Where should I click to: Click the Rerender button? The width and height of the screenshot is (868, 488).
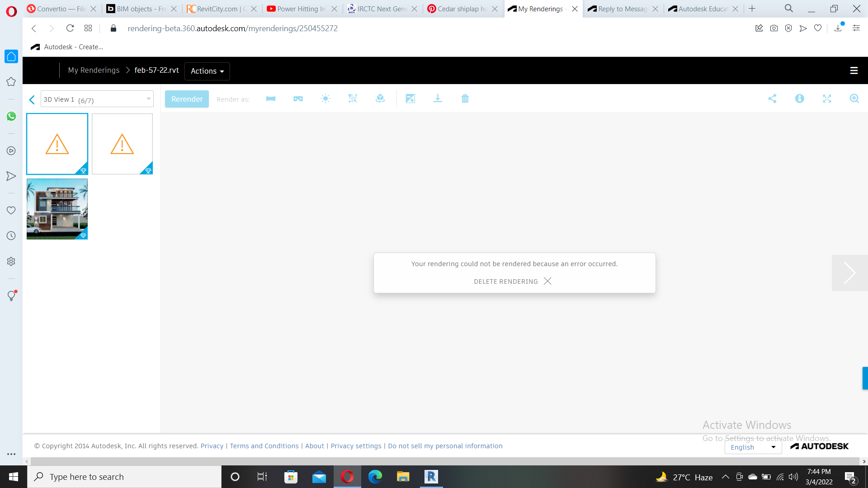(186, 99)
